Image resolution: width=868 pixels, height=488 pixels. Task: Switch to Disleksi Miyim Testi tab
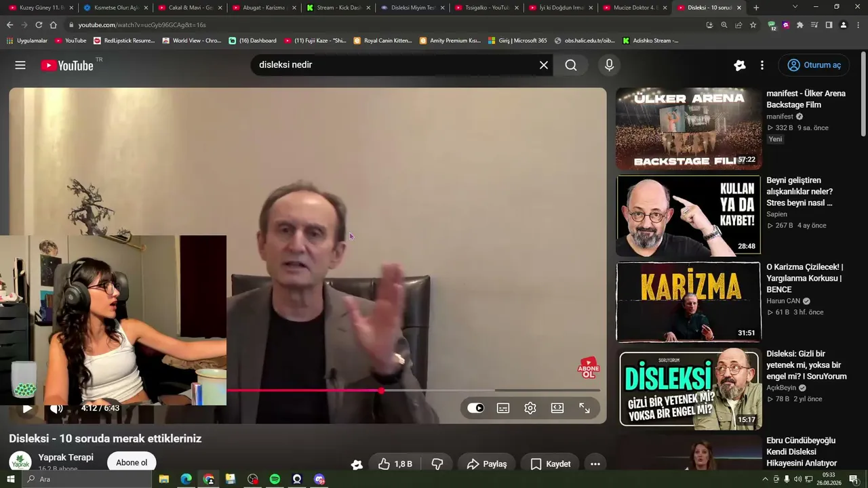412,7
